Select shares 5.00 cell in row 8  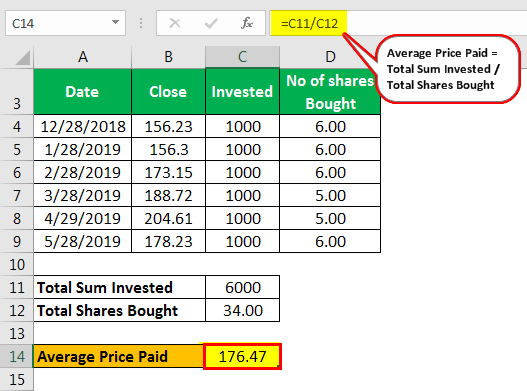click(x=330, y=219)
